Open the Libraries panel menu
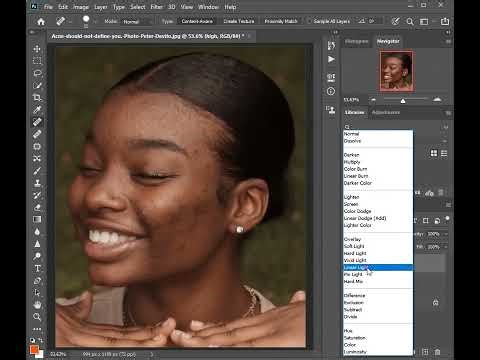 448,113
